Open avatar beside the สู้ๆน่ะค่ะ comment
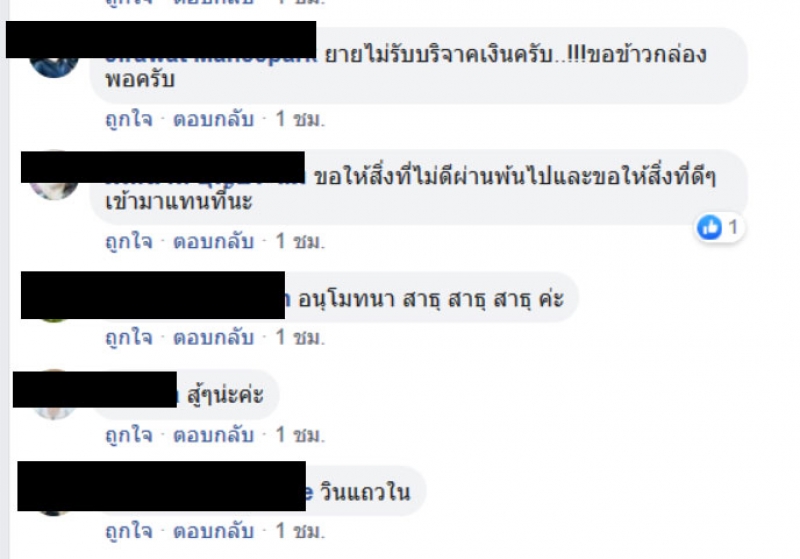800x559 pixels. coord(54,412)
